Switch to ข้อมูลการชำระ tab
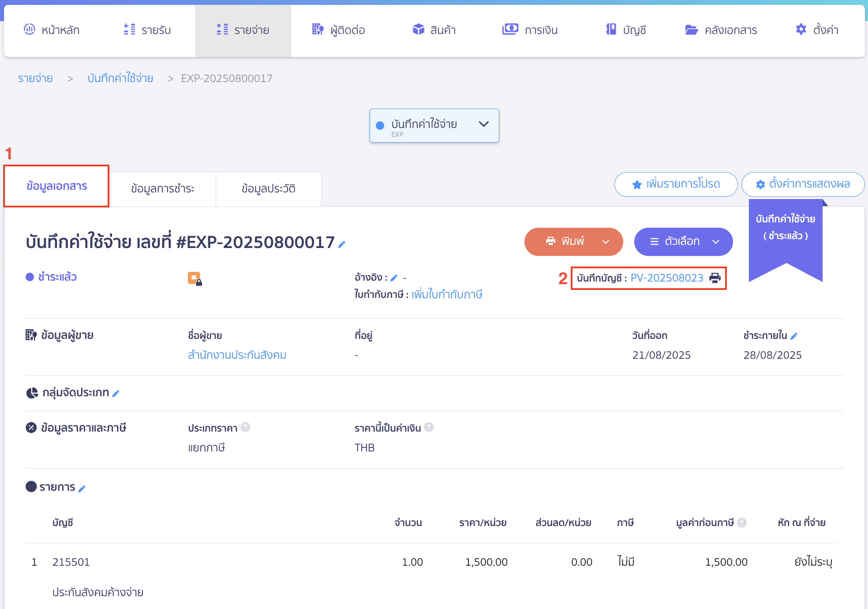The image size is (868, 609). (162, 189)
